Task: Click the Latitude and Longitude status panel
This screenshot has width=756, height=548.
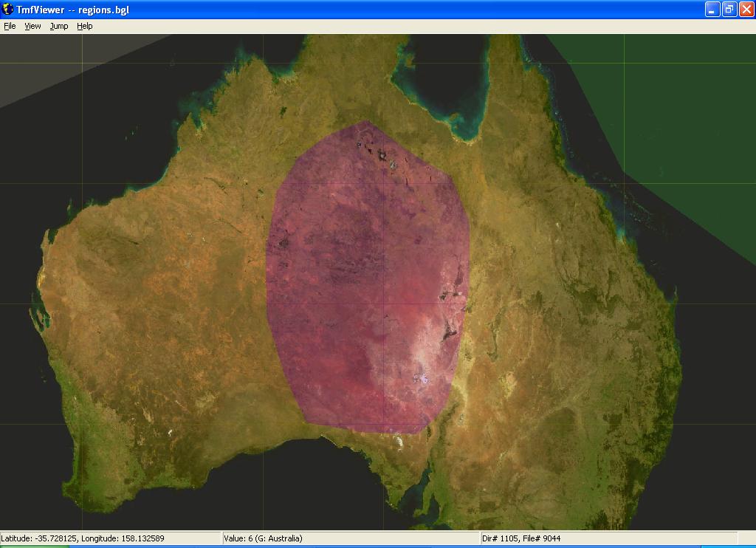Action: point(111,538)
